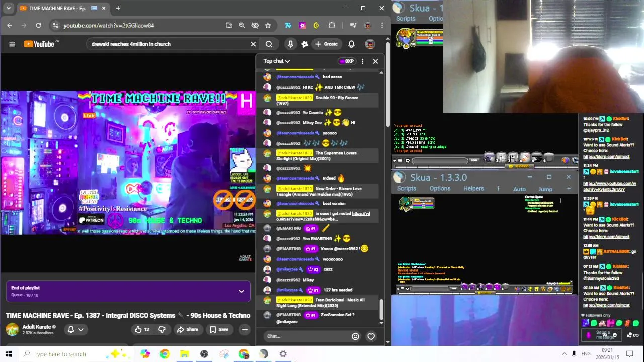Click chat message '127 hrs needed'

[x=338, y=290]
